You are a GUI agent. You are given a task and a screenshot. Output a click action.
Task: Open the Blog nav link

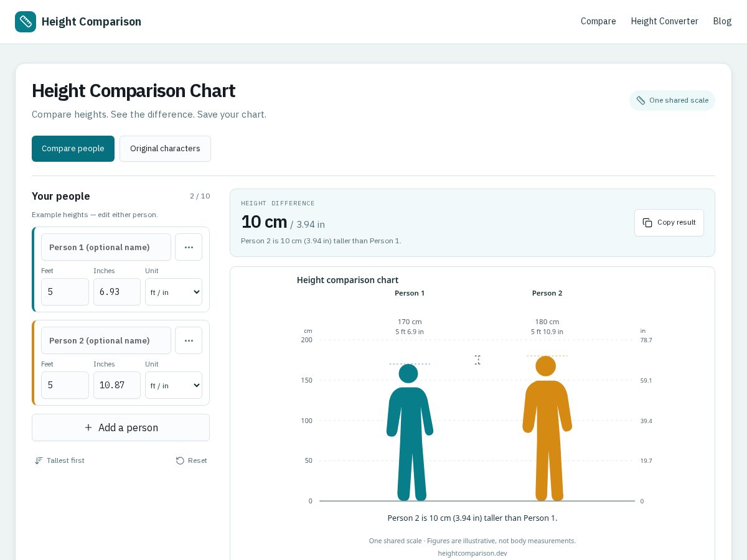pyautogui.click(x=722, y=21)
